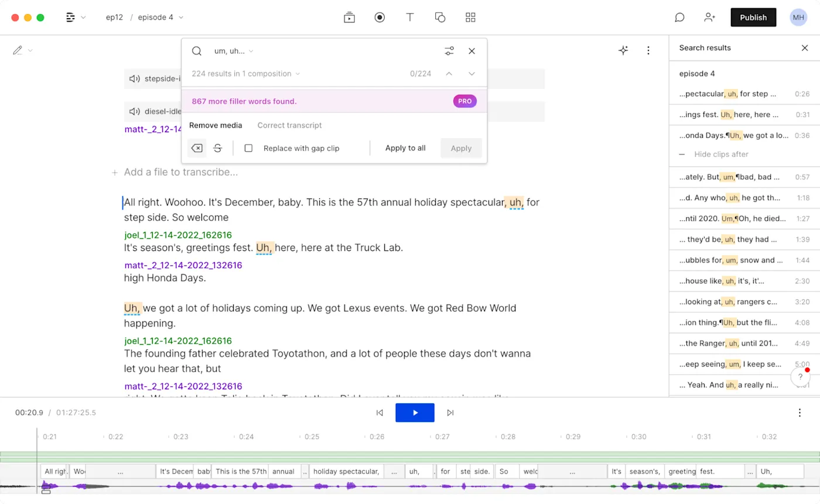Enable Replace with gap clip checkbox

248,148
